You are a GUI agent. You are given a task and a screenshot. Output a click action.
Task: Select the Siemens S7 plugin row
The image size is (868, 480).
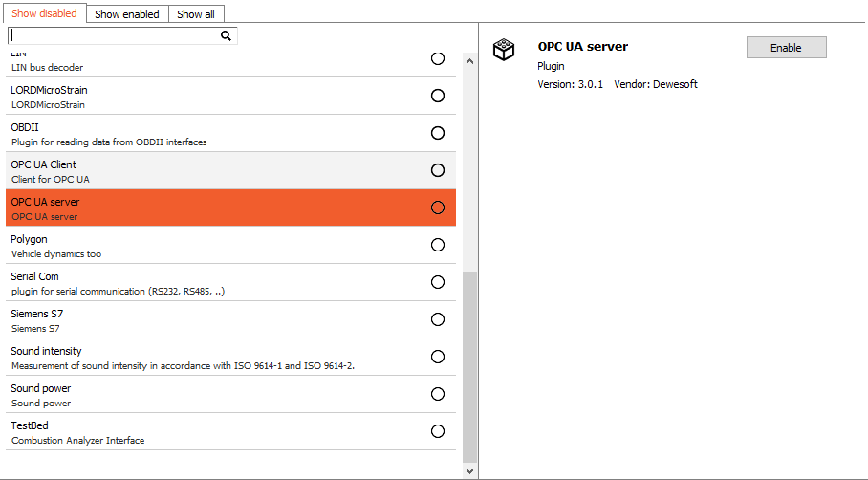pyautogui.click(x=230, y=319)
